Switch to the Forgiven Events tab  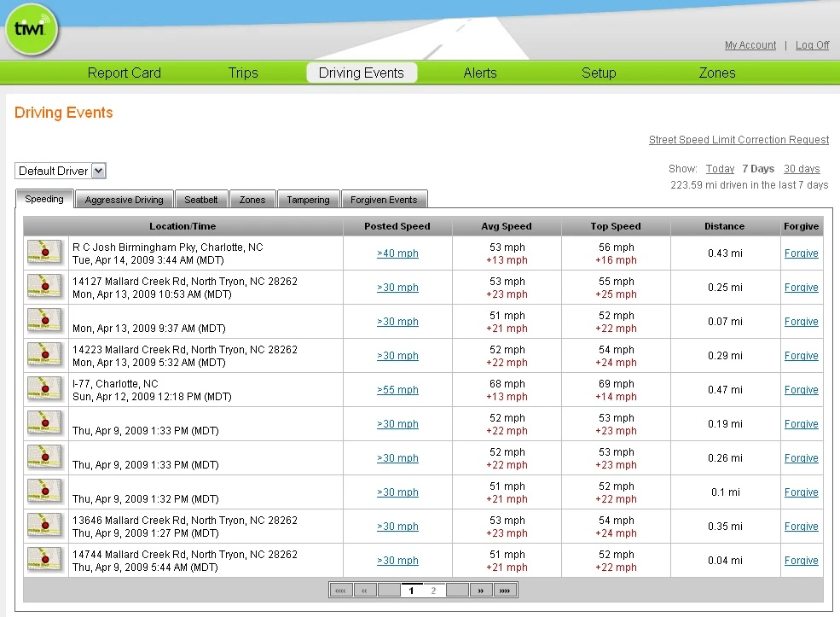[384, 199]
